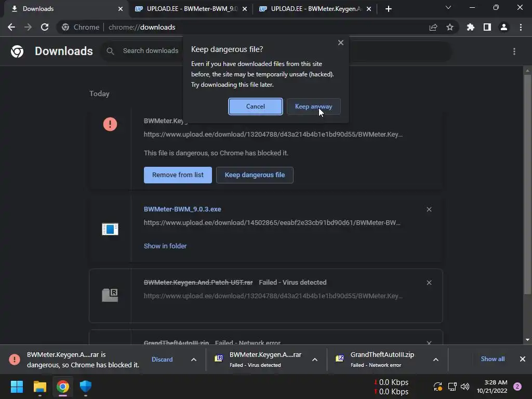Click the Chrome logo beside Downloads
The height and width of the screenshot is (399, 532).
coord(17,51)
